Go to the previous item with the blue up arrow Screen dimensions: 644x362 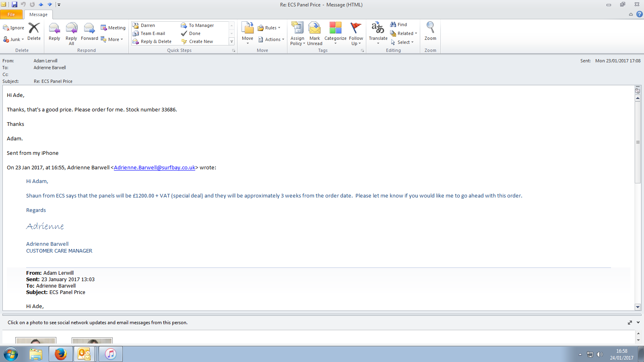coord(41,4)
